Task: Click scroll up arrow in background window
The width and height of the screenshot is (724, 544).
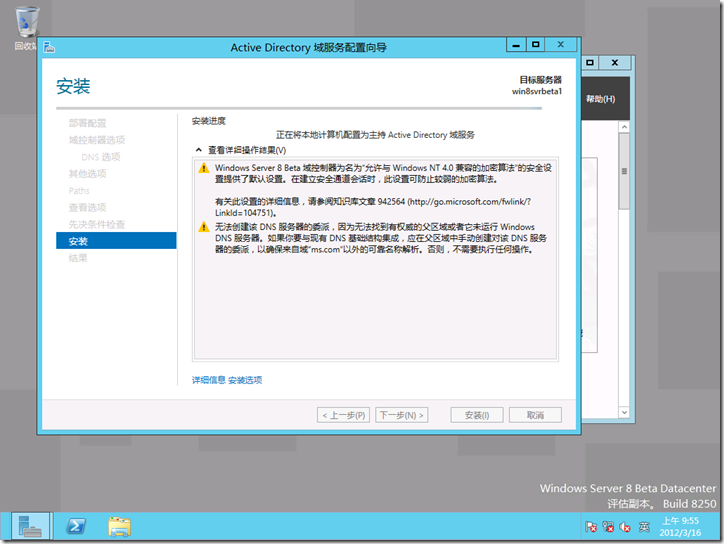Action: click(624, 127)
